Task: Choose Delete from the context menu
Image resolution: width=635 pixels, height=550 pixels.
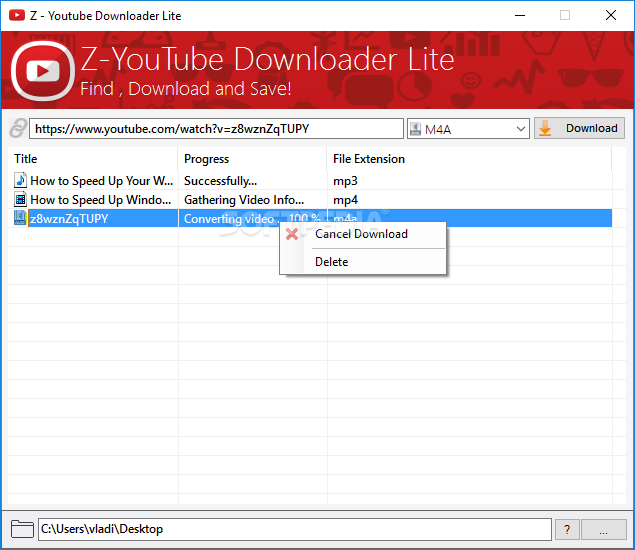Action: click(x=332, y=262)
